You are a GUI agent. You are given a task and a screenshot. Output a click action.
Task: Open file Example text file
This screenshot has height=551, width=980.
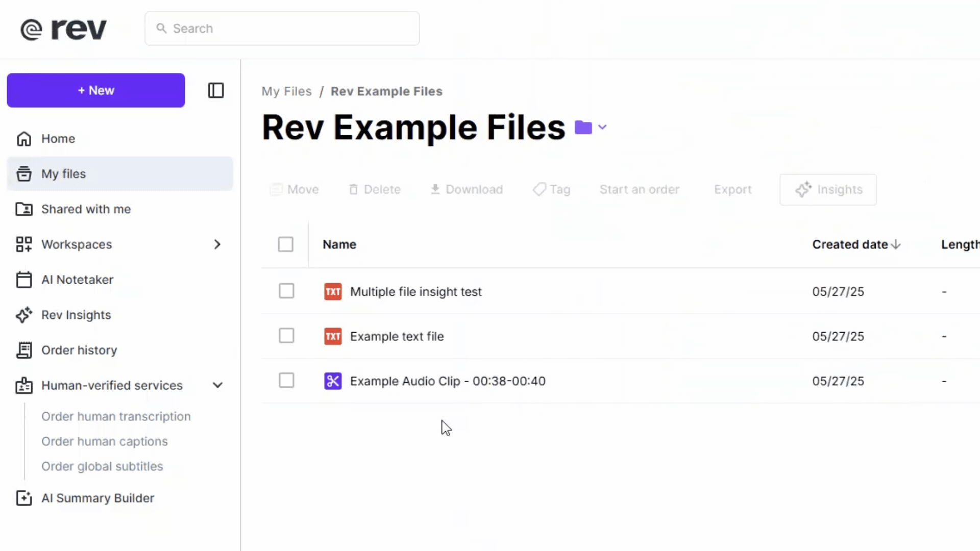point(397,336)
